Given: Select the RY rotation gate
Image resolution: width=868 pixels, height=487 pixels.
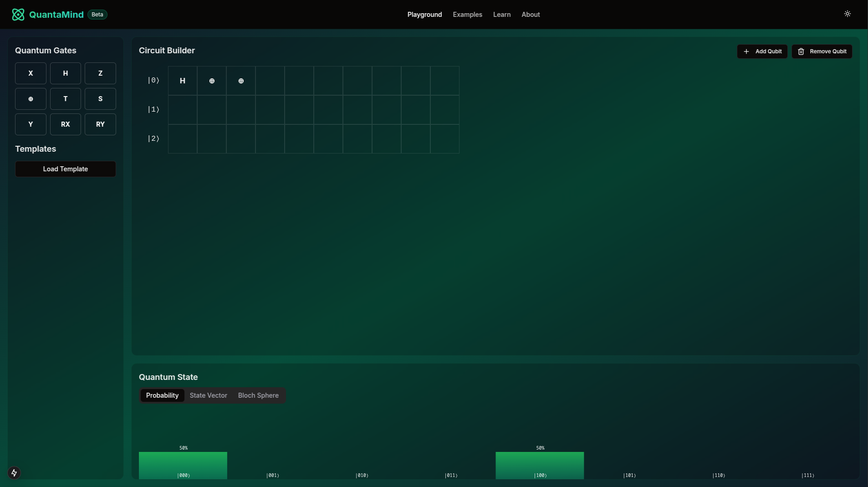Looking at the screenshot, I should pos(100,124).
